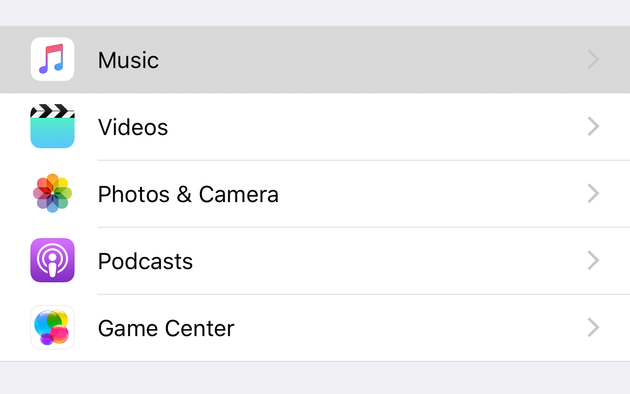Tap the Game Center bubbles icon
The width and height of the screenshot is (630, 394).
(x=52, y=327)
